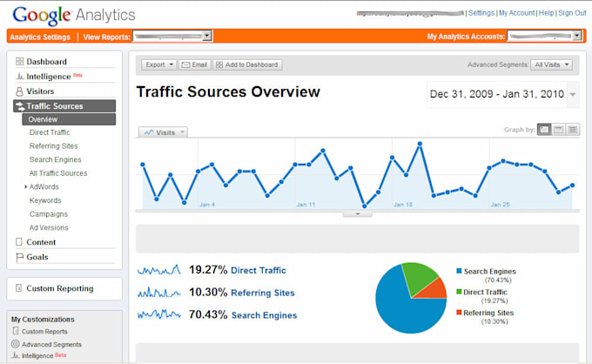Click the Email button
Screen dimensions: 592x364
tap(195, 64)
